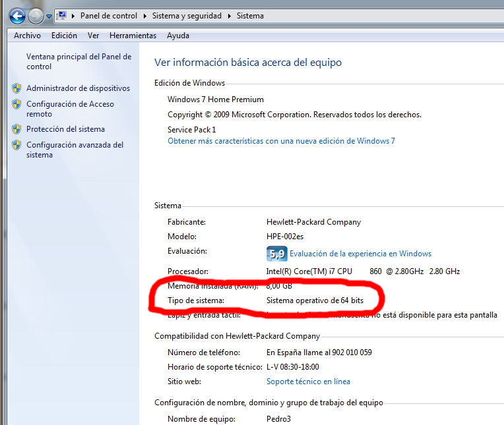Click shield icon beside Configuración de Acceso remoto
Image resolution: width=504 pixels, height=425 pixels.
click(16, 104)
